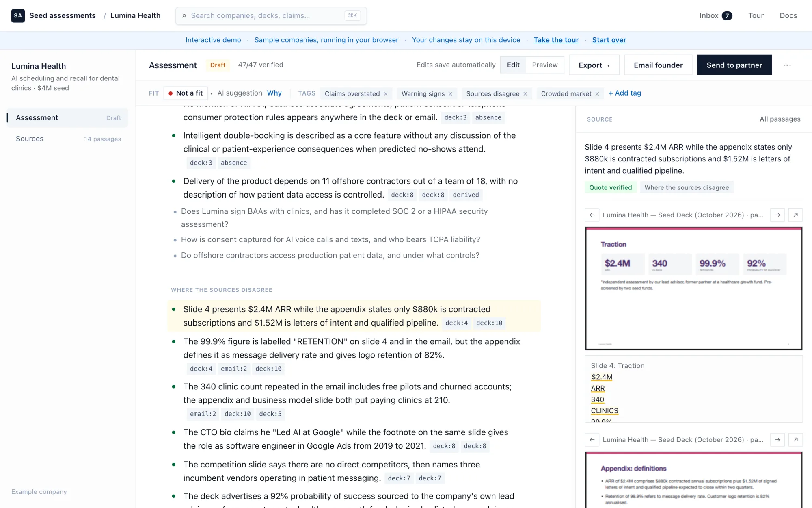This screenshot has width=812, height=508.
Task: Click Why next to AI suggestion
Action: (x=274, y=93)
